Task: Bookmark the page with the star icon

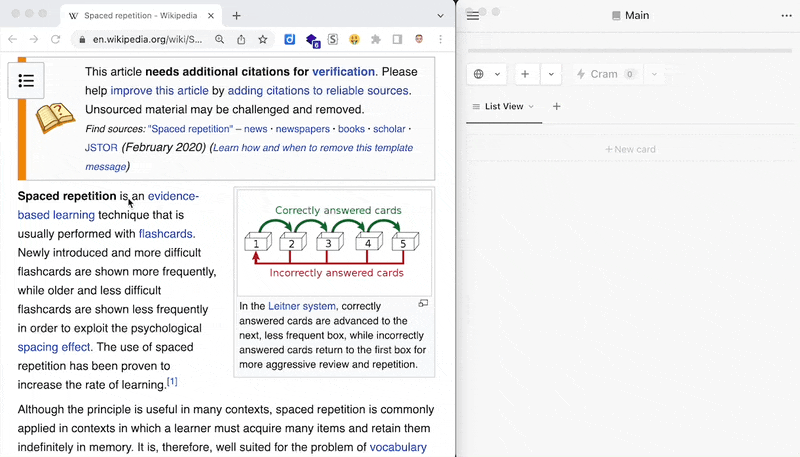Action: click(x=263, y=39)
